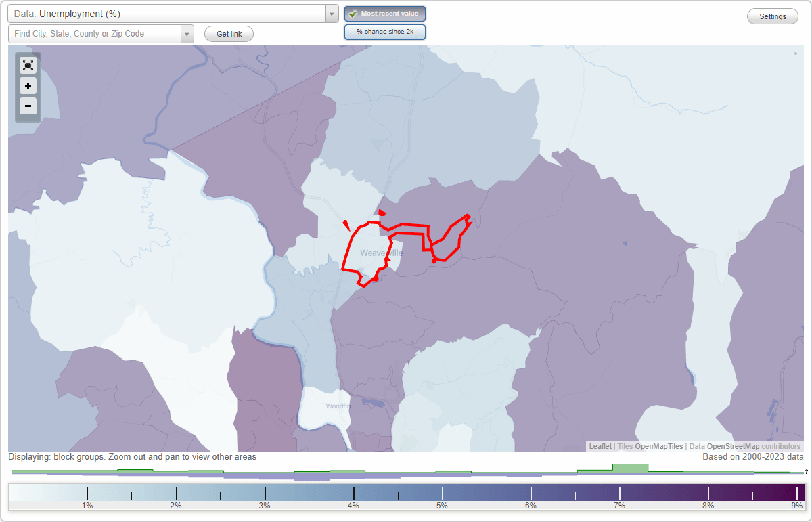Click the tall green histogram bar

pyautogui.click(x=630, y=468)
